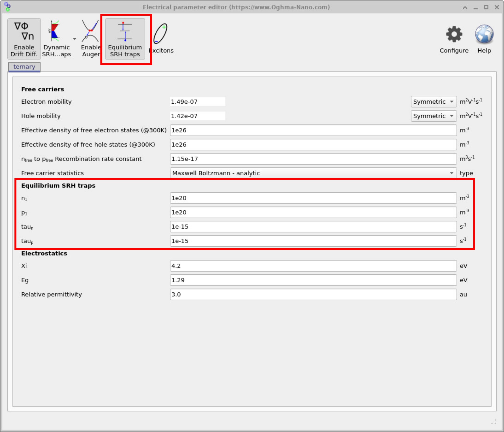Open Free carrier statistics combo box
Viewport: 504px width, 432px height.
(313, 173)
